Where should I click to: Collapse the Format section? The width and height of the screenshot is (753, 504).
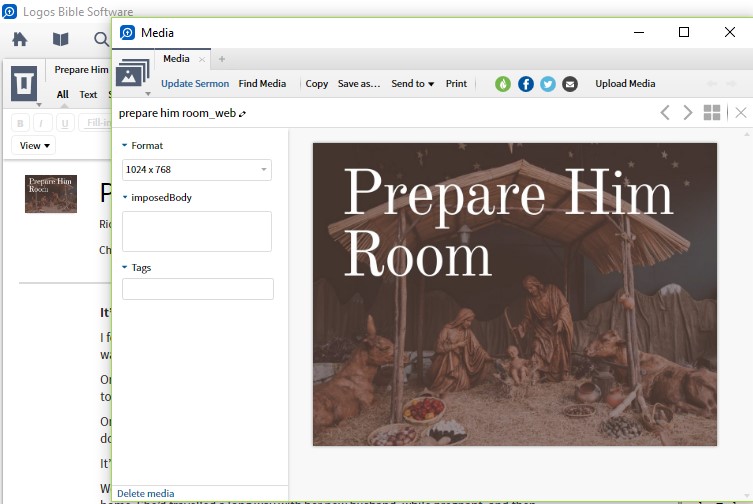[x=125, y=145]
